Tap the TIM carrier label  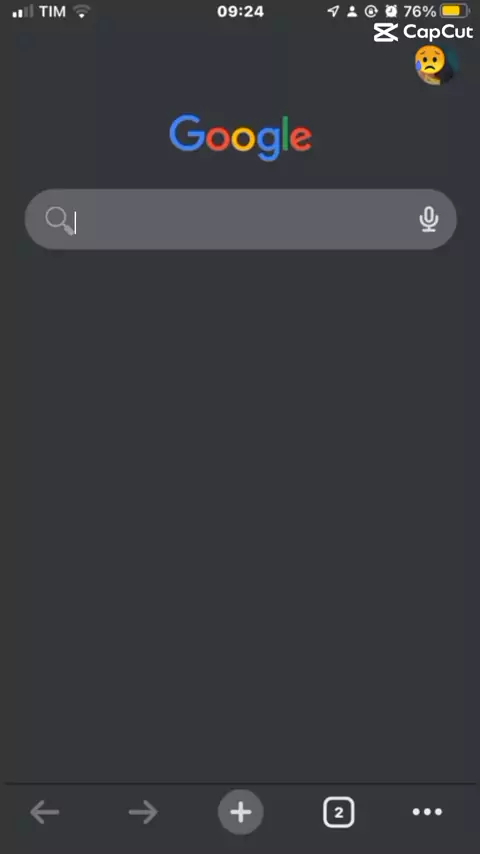52,11
